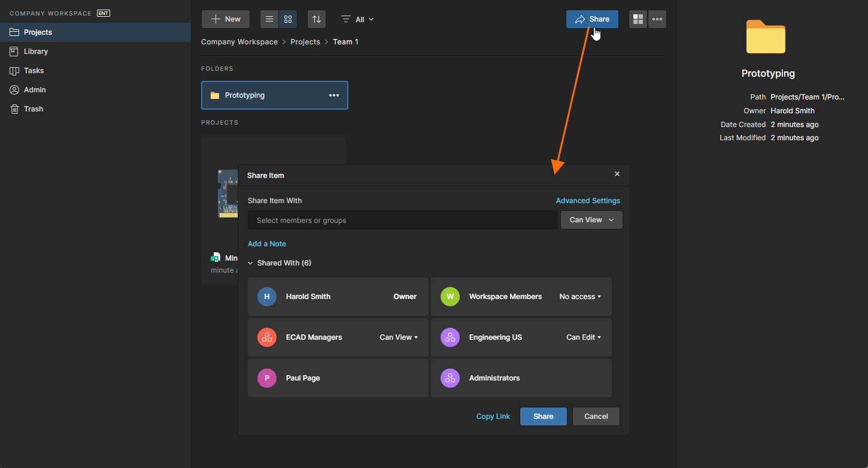Image resolution: width=868 pixels, height=468 pixels.
Task: Change Workspace Members No access dropdown
Action: (x=580, y=297)
